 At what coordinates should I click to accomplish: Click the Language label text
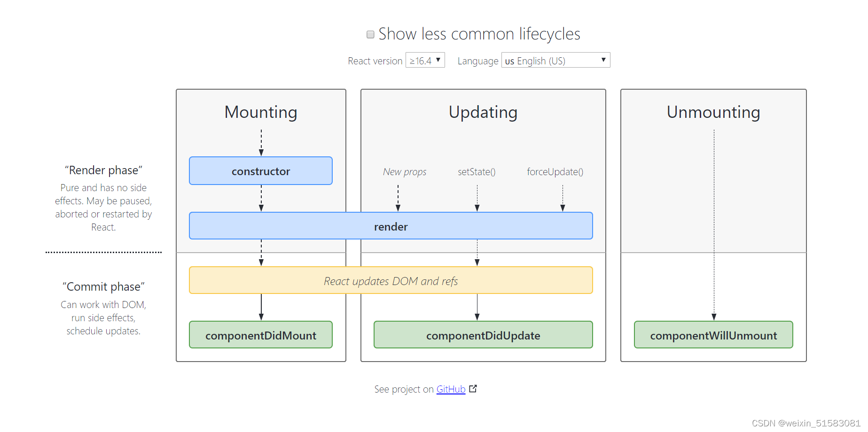[x=478, y=61]
